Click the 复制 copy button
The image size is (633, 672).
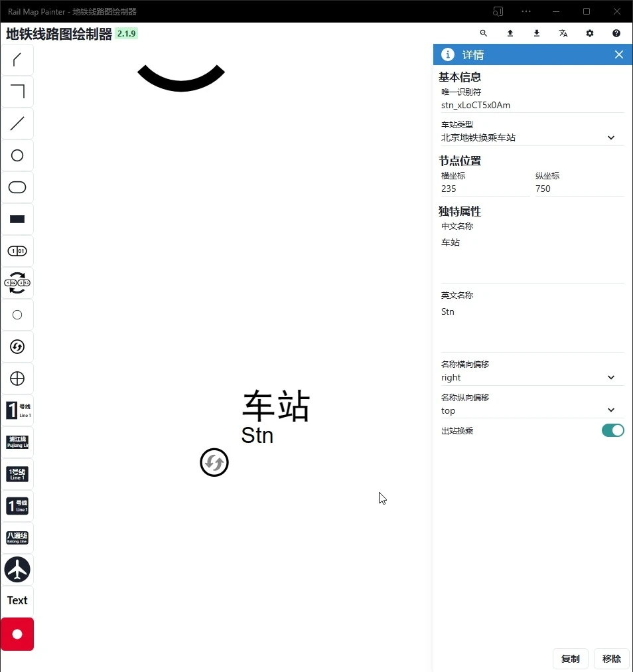[571, 659]
